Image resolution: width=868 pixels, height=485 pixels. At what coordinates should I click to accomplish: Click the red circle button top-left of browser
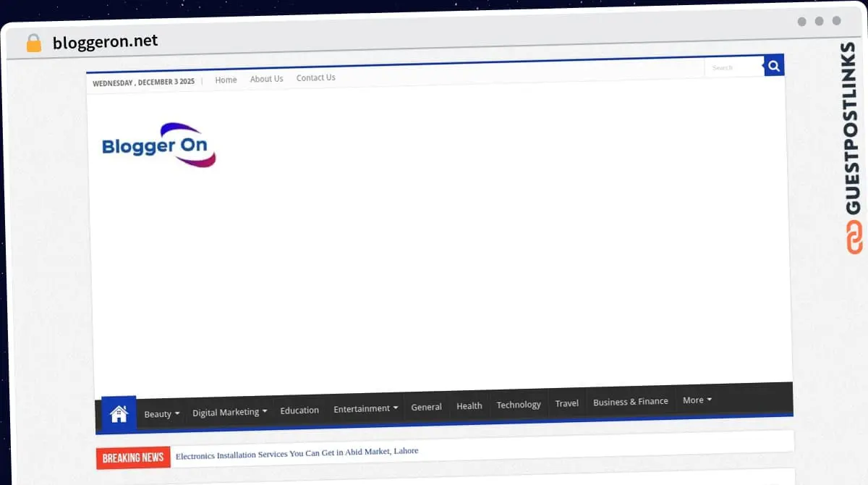[x=801, y=22]
